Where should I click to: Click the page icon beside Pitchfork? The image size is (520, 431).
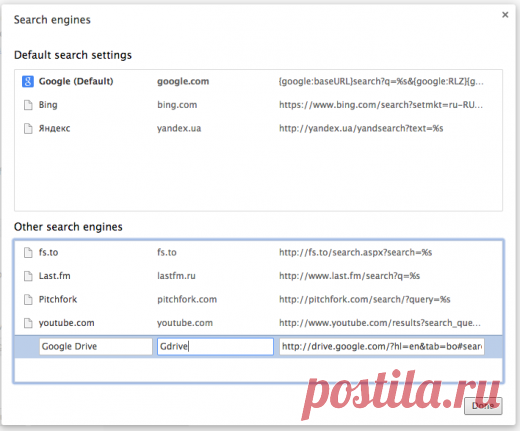[28, 299]
